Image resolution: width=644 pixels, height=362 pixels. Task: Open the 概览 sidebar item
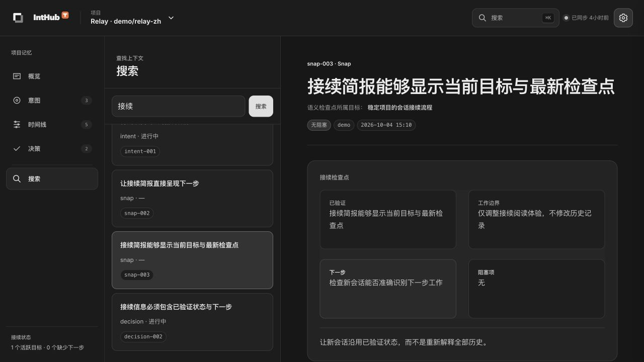tap(52, 76)
